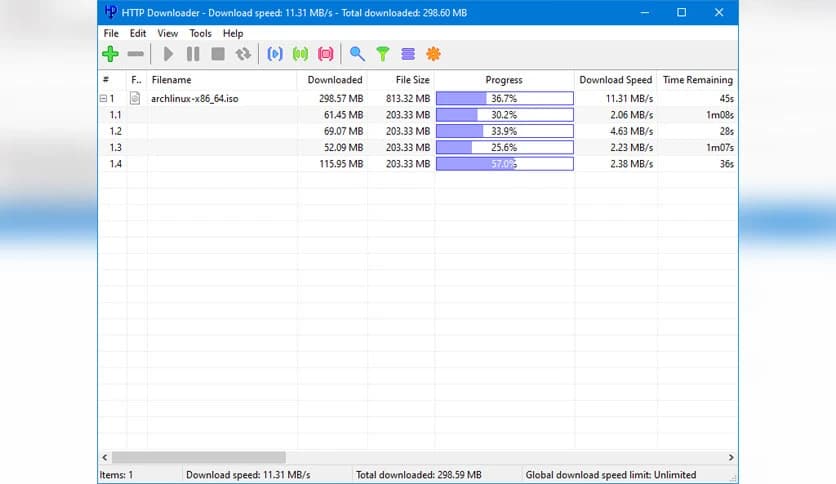The image size is (836, 484).
Task: Open the Help menu
Action: [233, 33]
